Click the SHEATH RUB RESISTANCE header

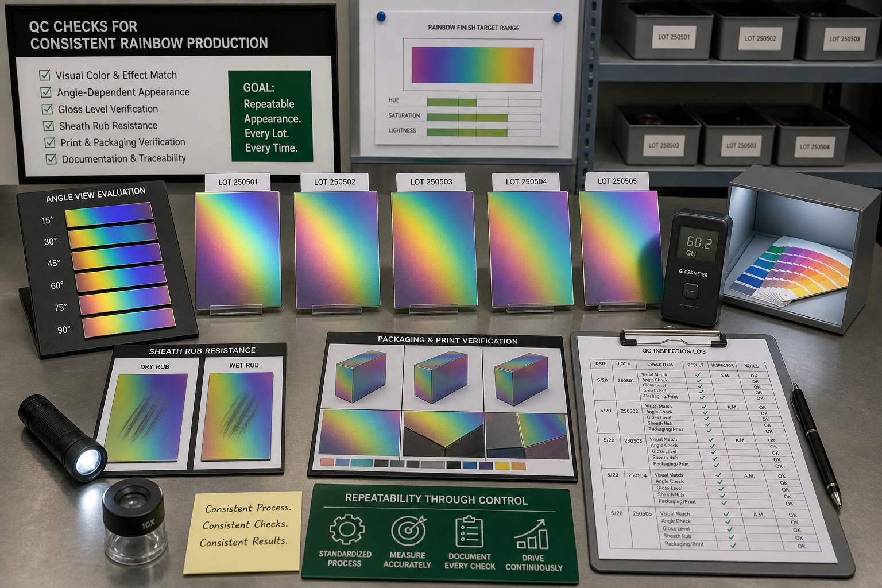coord(202,350)
